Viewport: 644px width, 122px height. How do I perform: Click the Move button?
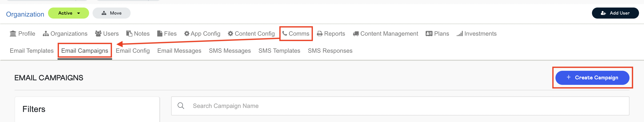click(x=112, y=13)
